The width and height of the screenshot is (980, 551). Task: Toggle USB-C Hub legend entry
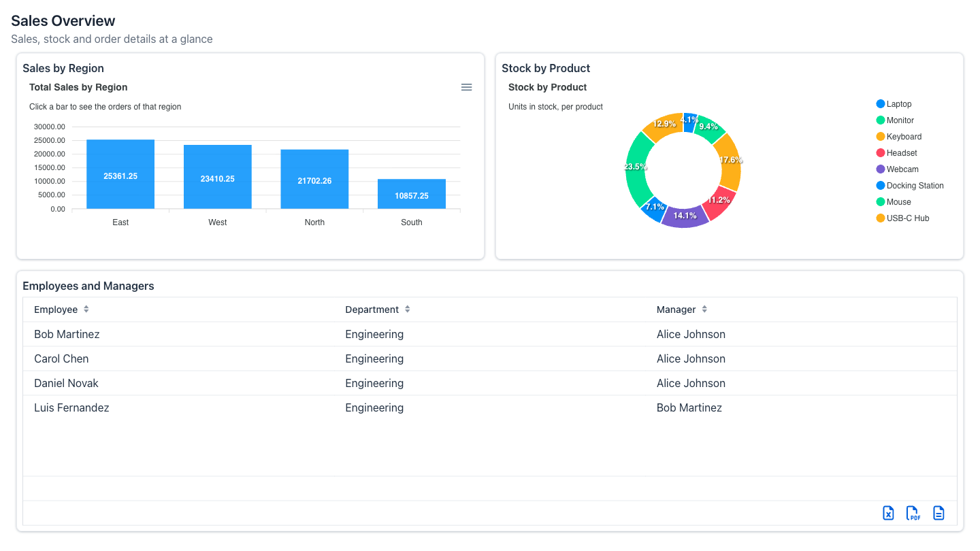click(902, 218)
